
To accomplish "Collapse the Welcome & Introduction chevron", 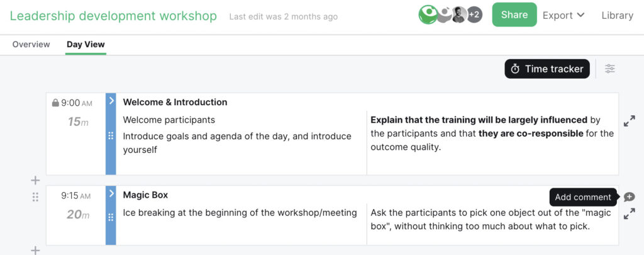I will tap(111, 100).
